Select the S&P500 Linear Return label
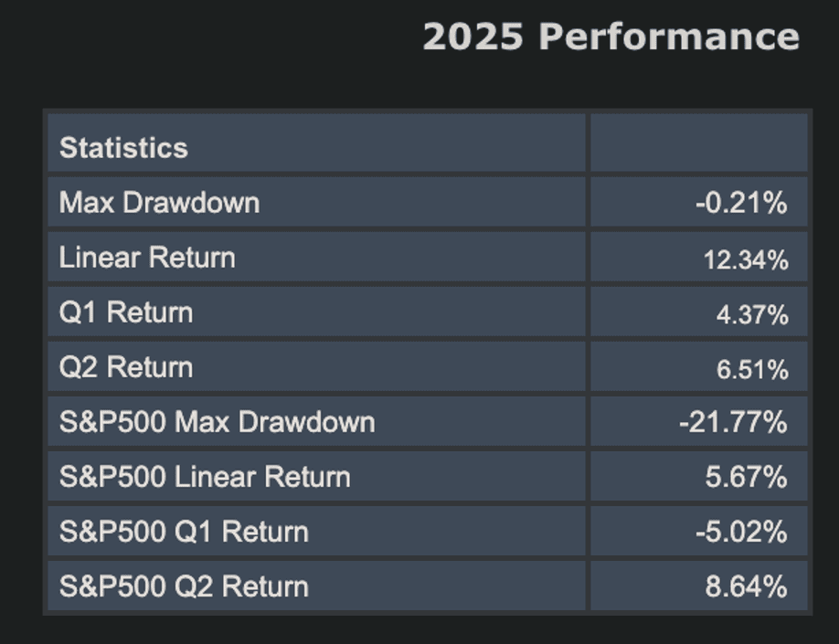839x644 pixels. pyautogui.click(x=205, y=477)
